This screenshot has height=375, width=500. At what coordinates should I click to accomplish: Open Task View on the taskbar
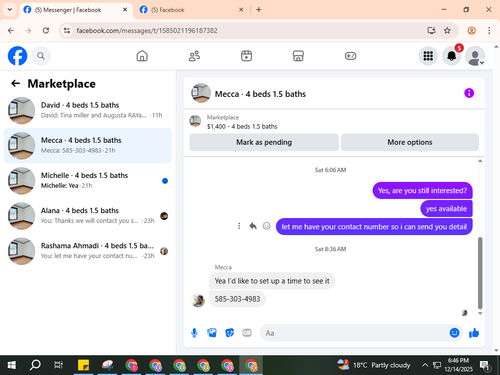tap(59, 365)
